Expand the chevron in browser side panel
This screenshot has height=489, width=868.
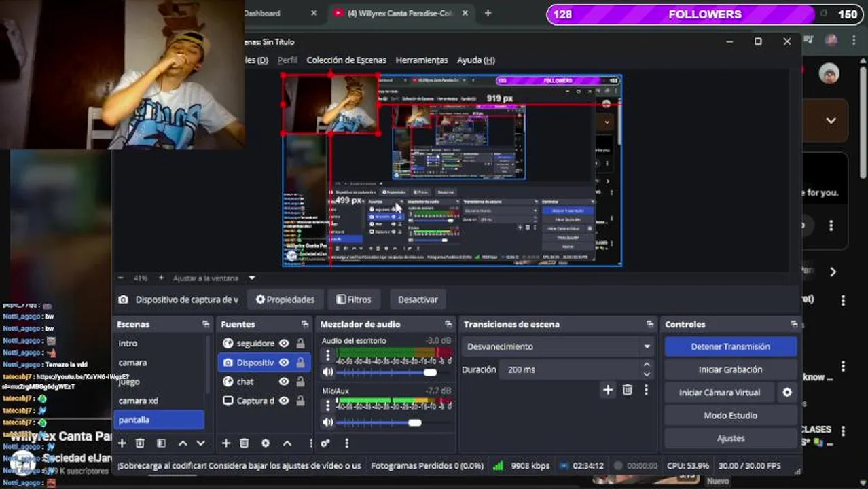(831, 120)
